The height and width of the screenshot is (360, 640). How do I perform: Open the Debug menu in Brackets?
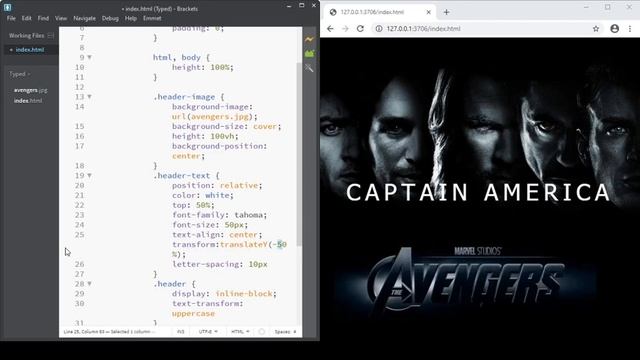(x=110, y=18)
